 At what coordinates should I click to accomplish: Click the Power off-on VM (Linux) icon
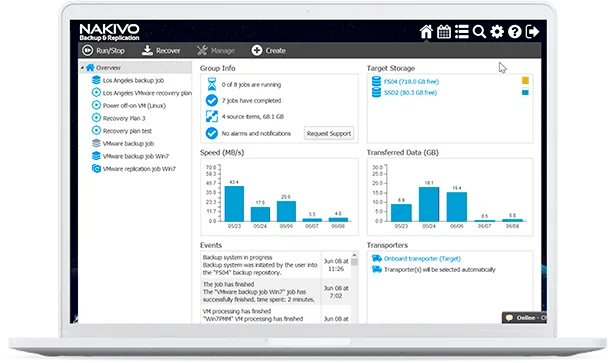(96, 105)
